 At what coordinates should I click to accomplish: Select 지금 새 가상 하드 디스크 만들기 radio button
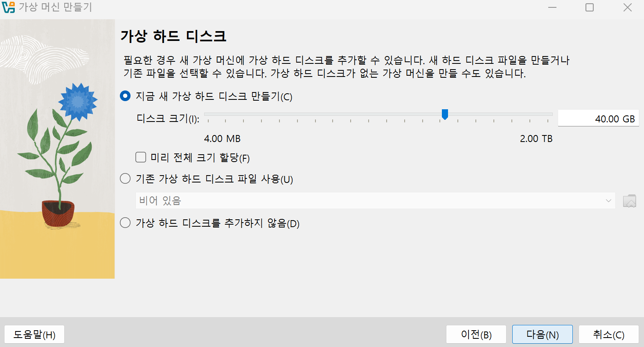[x=125, y=96]
